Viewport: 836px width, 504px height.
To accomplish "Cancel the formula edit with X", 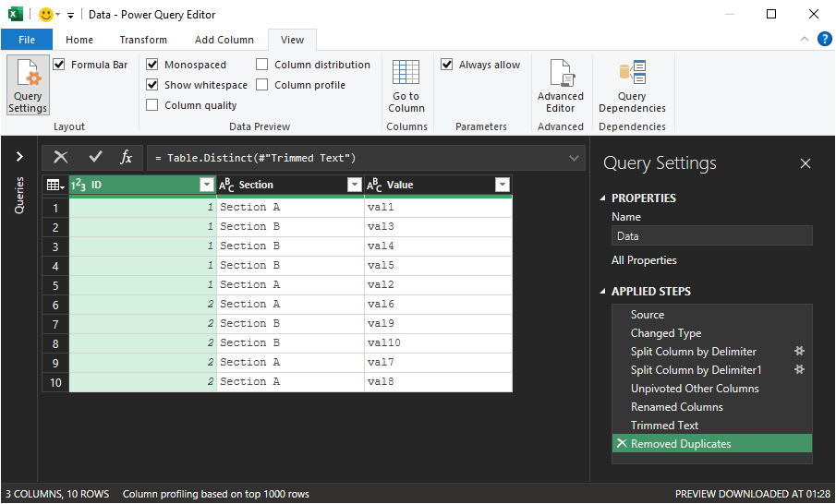I will pyautogui.click(x=61, y=157).
